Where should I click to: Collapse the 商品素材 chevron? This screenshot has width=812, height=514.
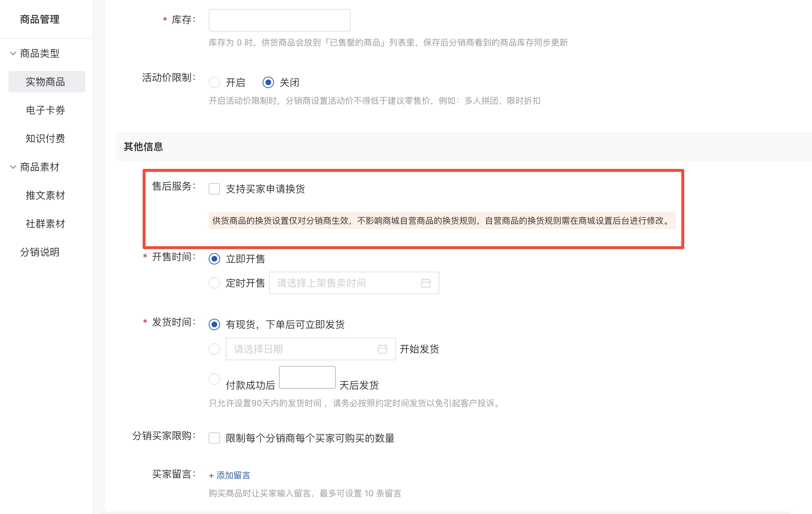click(13, 167)
